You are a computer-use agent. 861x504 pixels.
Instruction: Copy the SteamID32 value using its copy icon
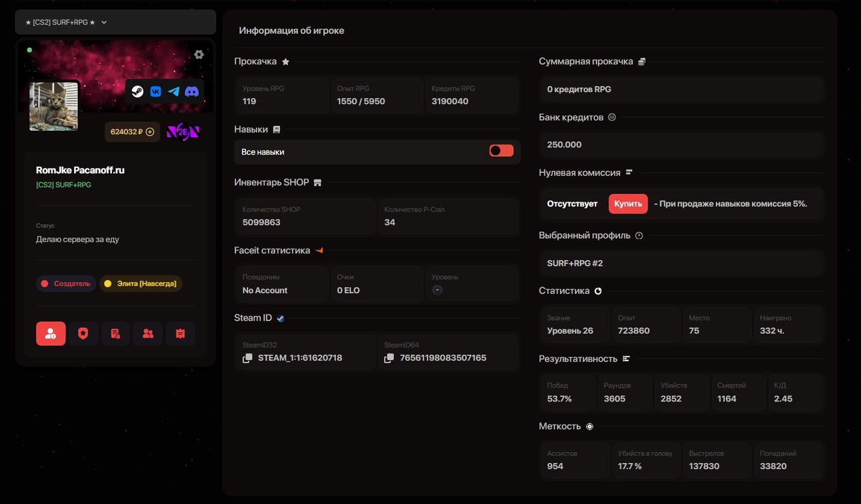[247, 358]
